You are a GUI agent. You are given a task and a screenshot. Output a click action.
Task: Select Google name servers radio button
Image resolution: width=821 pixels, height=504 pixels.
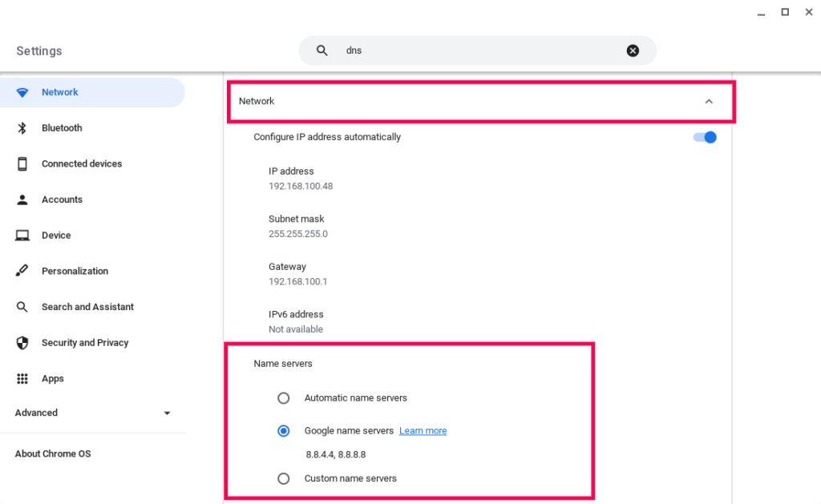coord(283,431)
